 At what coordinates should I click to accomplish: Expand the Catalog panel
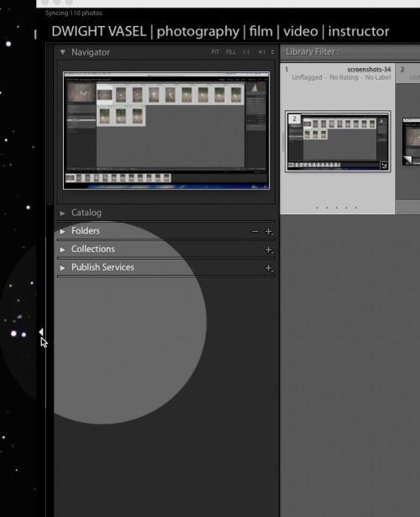click(62, 214)
